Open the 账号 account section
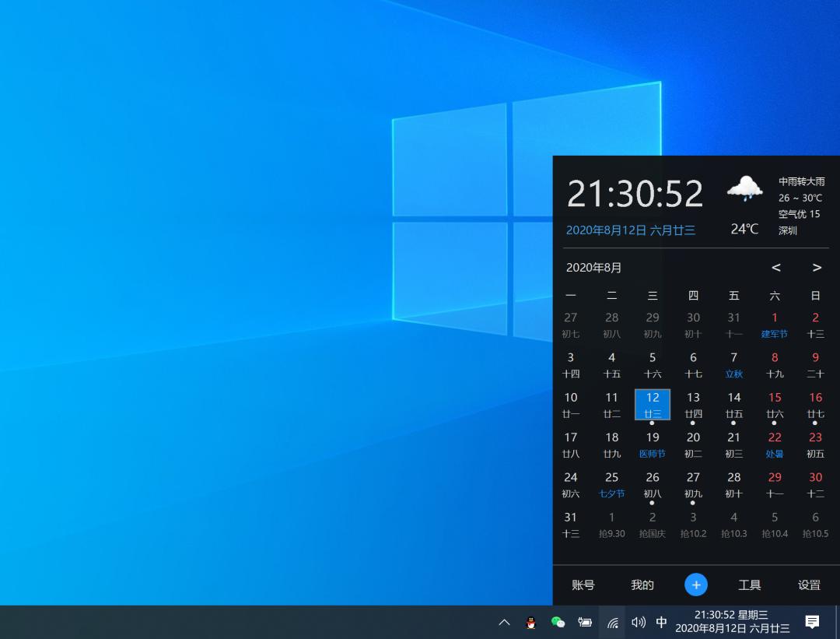This screenshot has width=840, height=639. pos(583,585)
